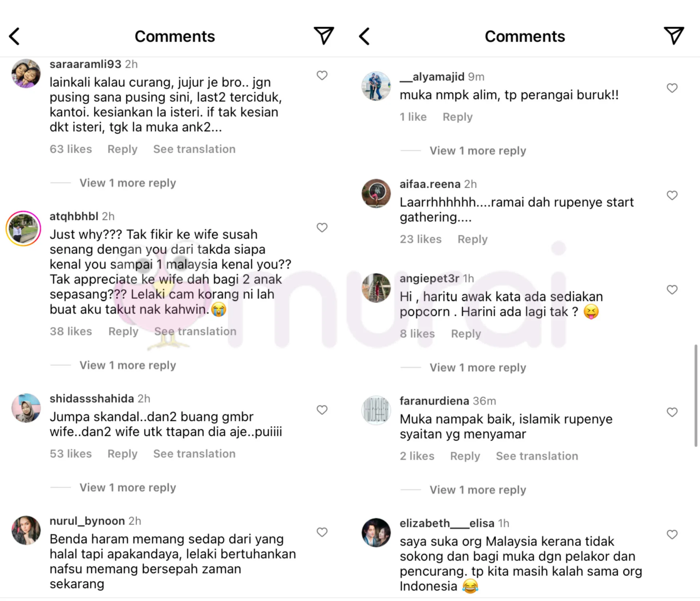The height and width of the screenshot is (601, 700).
Task: Go back using right panel back arrow
Action: (365, 36)
